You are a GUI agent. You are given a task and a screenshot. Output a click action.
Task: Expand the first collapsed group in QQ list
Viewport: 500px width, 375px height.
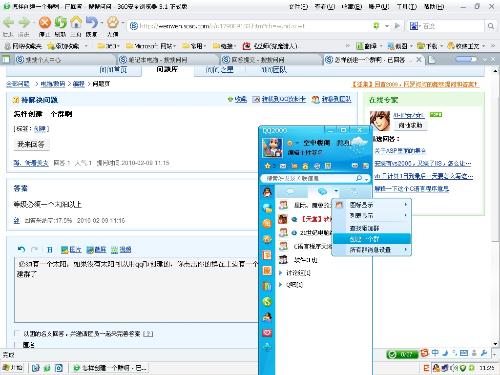(x=281, y=273)
